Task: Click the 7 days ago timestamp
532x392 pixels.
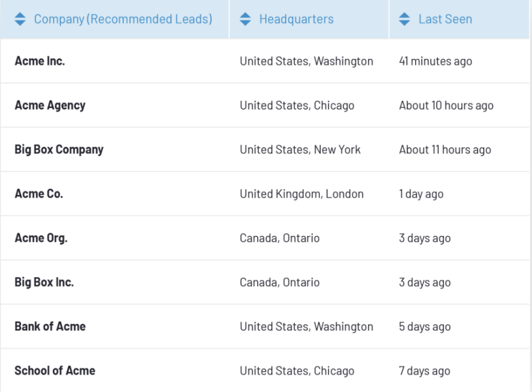Action: [x=423, y=370]
